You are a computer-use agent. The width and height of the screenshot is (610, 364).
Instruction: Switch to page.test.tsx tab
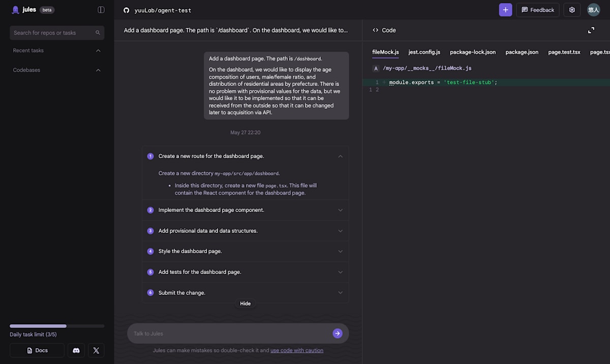tap(564, 52)
